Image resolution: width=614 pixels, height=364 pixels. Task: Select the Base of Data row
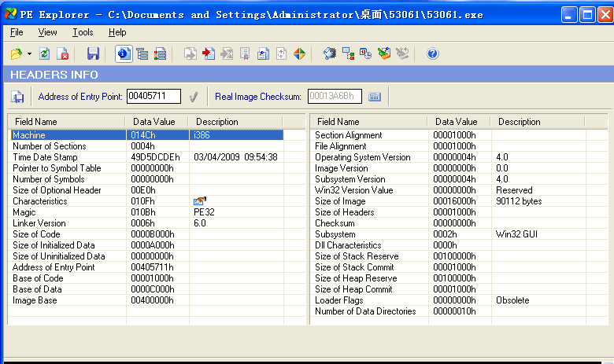coord(147,289)
